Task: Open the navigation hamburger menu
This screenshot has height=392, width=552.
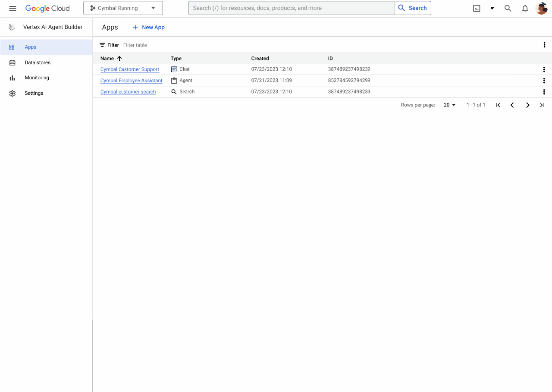Action: pyautogui.click(x=13, y=8)
